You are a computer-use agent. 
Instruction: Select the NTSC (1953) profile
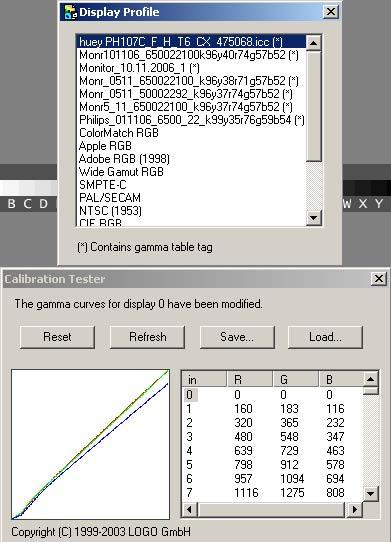point(191,211)
